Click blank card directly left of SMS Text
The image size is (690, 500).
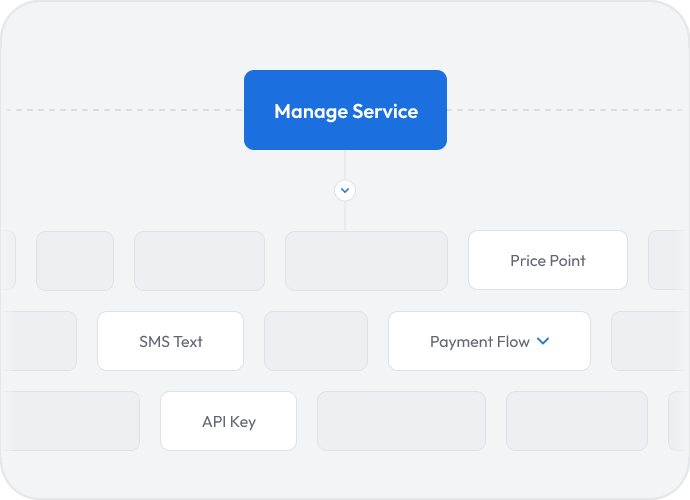coord(39,341)
